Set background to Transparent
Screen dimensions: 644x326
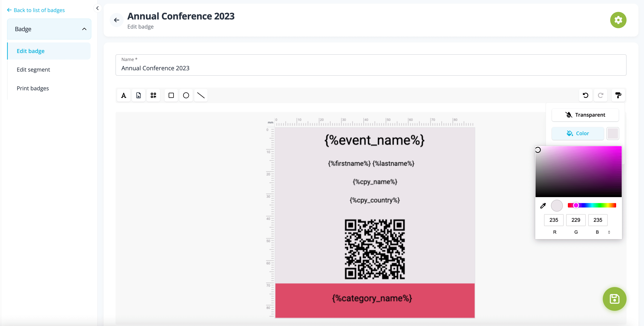click(x=585, y=115)
